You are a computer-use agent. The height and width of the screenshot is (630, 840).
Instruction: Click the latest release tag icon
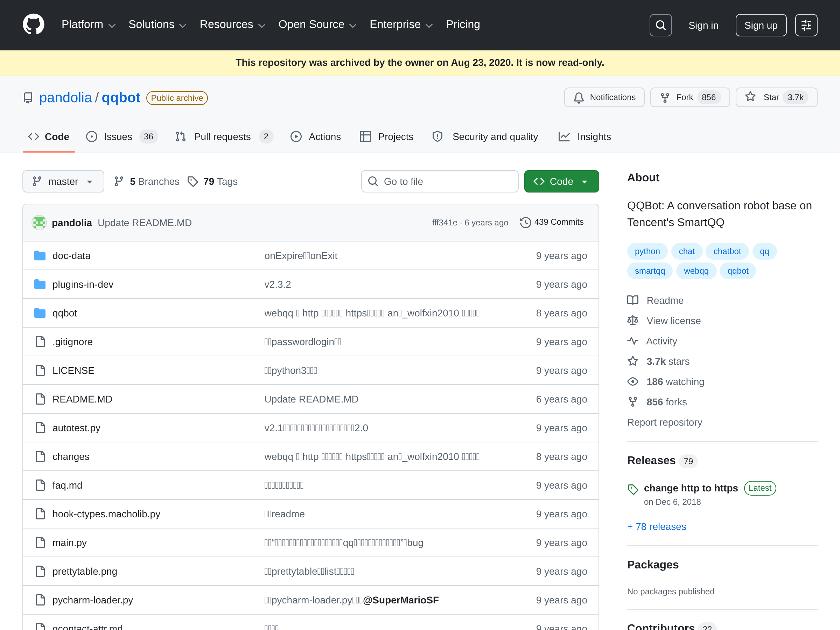coord(633,489)
